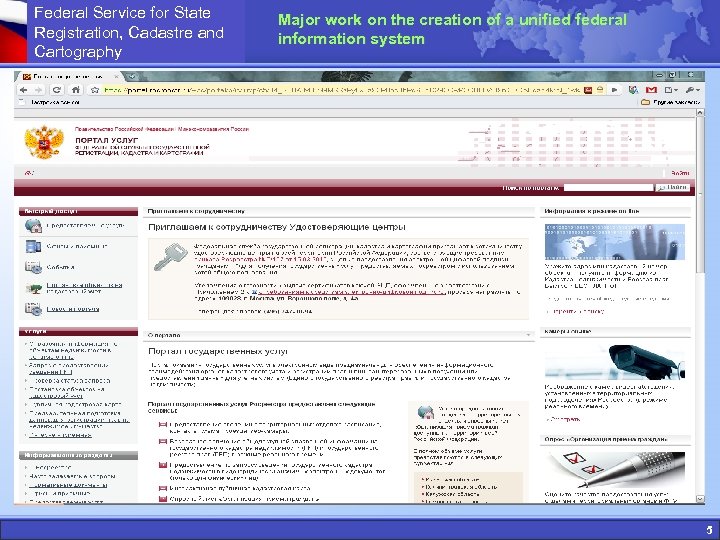Collapse the О портале section with its arrow
Image resolution: width=720 pixels, height=540 pixels.
tap(528, 335)
